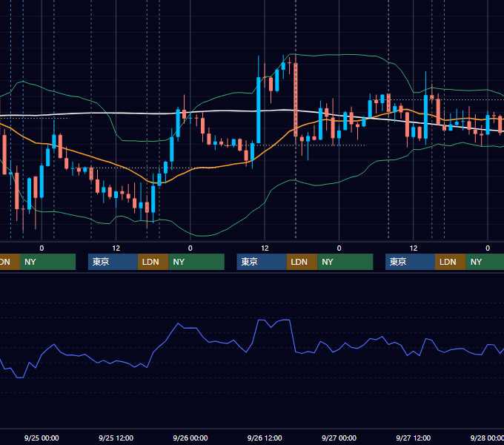The width and height of the screenshot is (504, 445).
Task: Click hour label 12 above 9/25 12:00
Action: coord(116,248)
